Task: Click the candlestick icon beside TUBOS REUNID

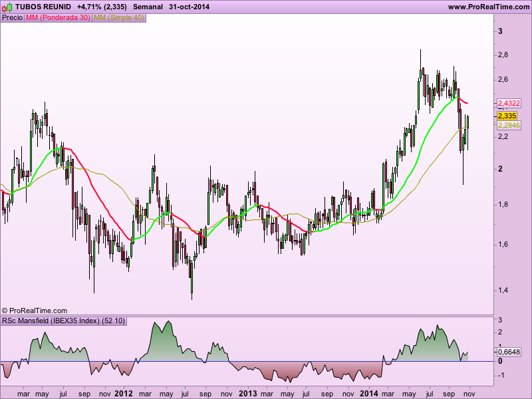Action: point(7,7)
